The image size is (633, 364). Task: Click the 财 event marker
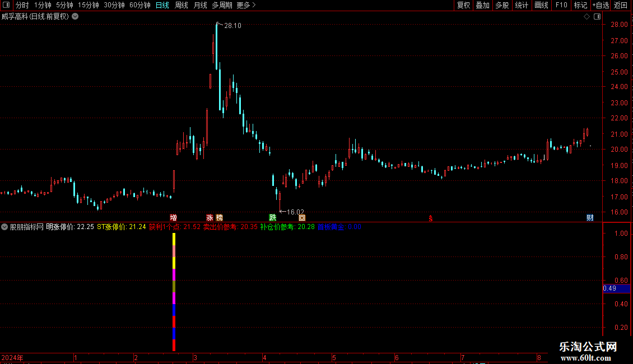tap(590, 217)
